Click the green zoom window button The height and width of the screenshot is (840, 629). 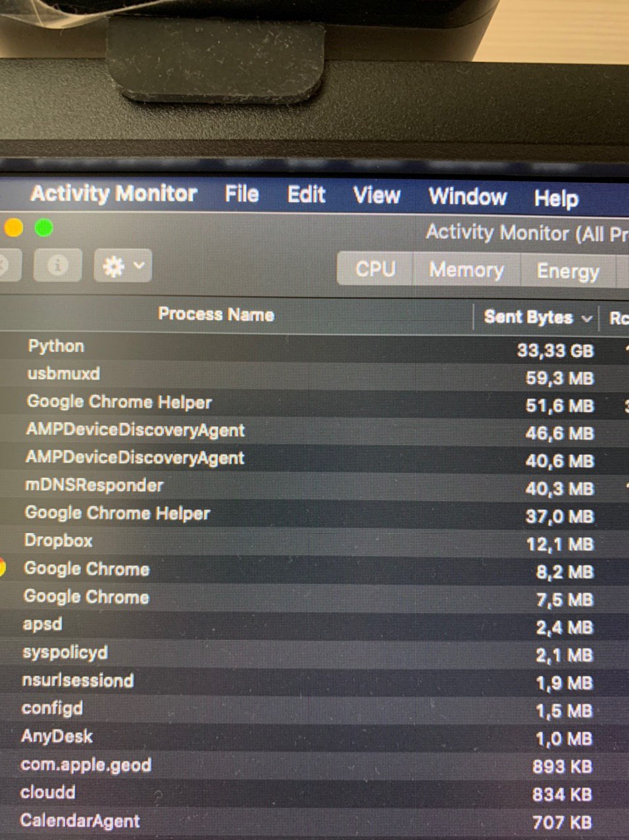(44, 228)
